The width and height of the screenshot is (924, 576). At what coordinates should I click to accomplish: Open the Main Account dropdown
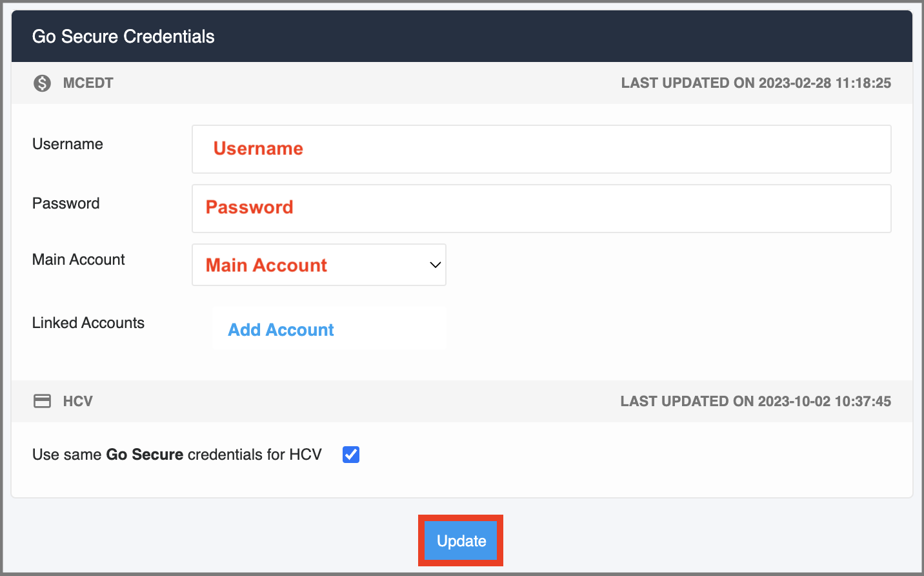319,265
